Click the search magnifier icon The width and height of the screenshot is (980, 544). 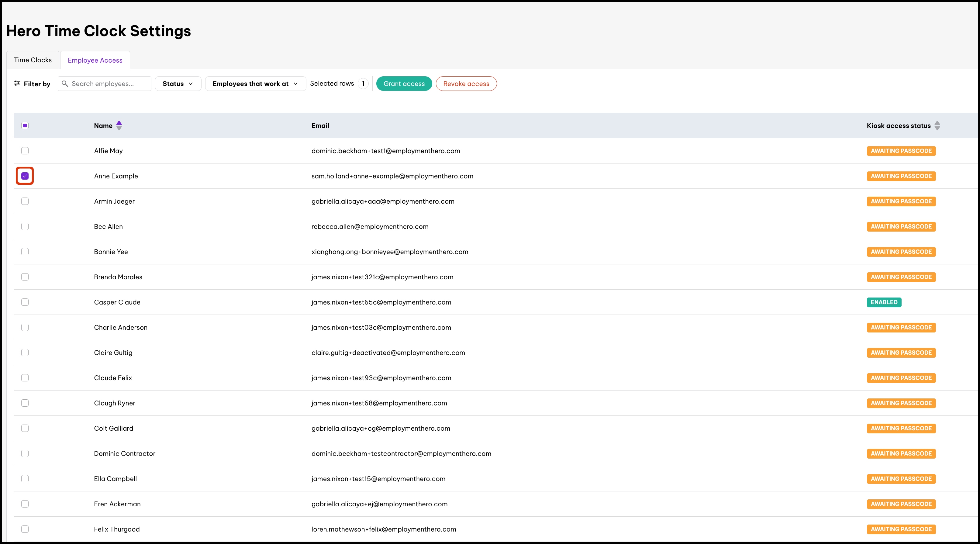click(65, 84)
